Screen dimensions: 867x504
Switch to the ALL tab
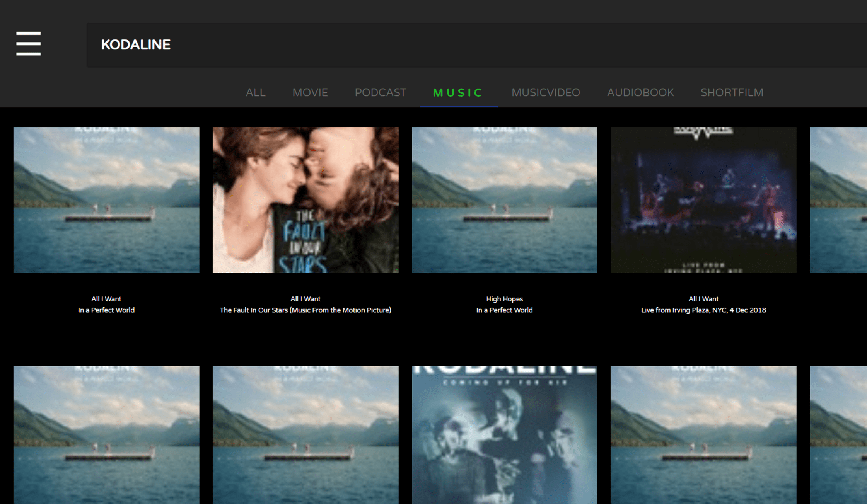click(256, 92)
